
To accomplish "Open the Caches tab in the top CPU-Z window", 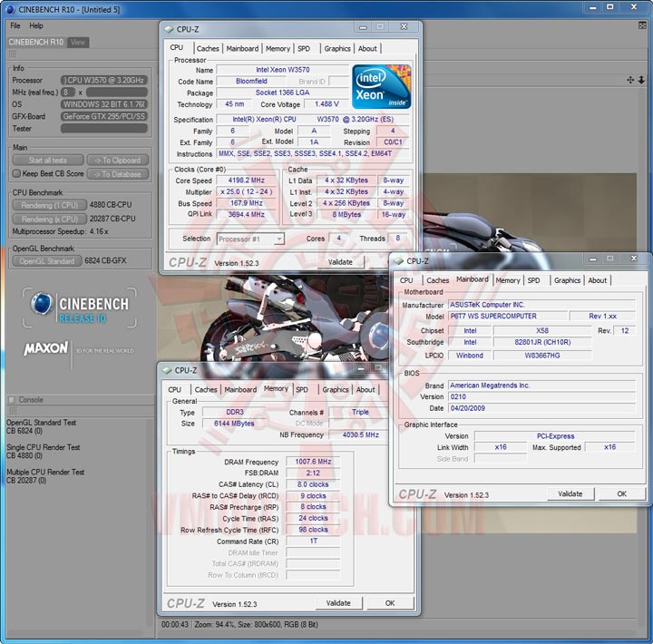I will coord(208,48).
